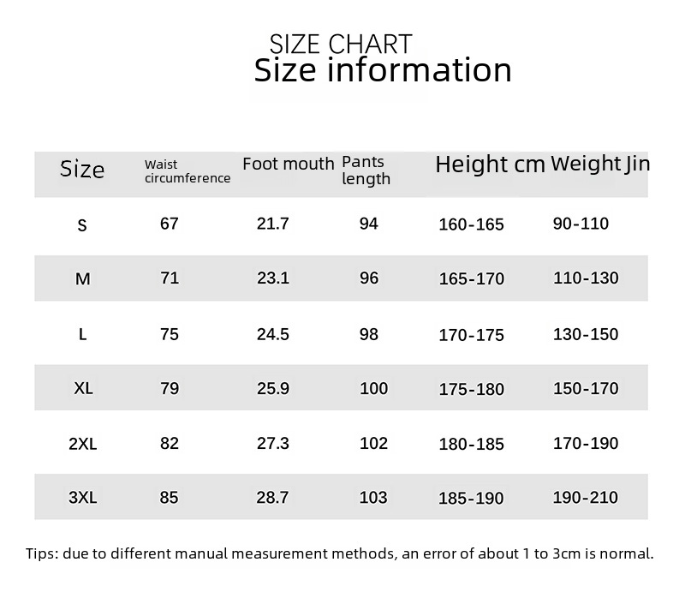
Task: Select the XL size row label
Action: tap(83, 388)
